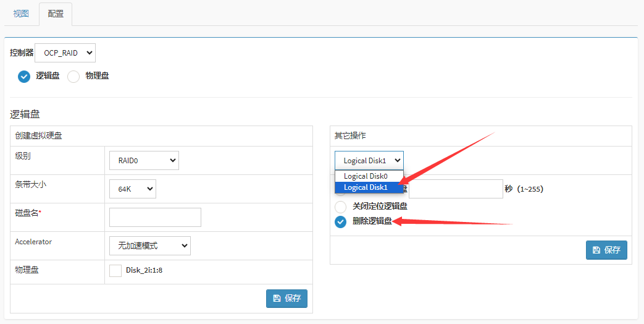Click the seconds (1~255) input box
This screenshot has height=324, width=644.
pos(456,189)
